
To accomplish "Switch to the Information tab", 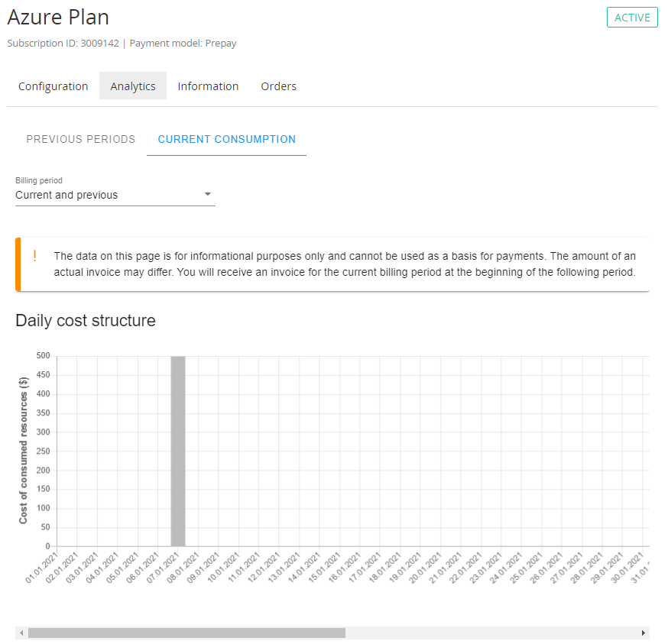I will (208, 86).
